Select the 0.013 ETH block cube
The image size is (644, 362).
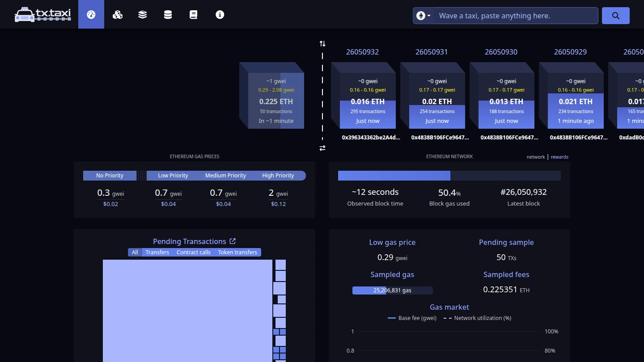pyautogui.click(x=502, y=96)
